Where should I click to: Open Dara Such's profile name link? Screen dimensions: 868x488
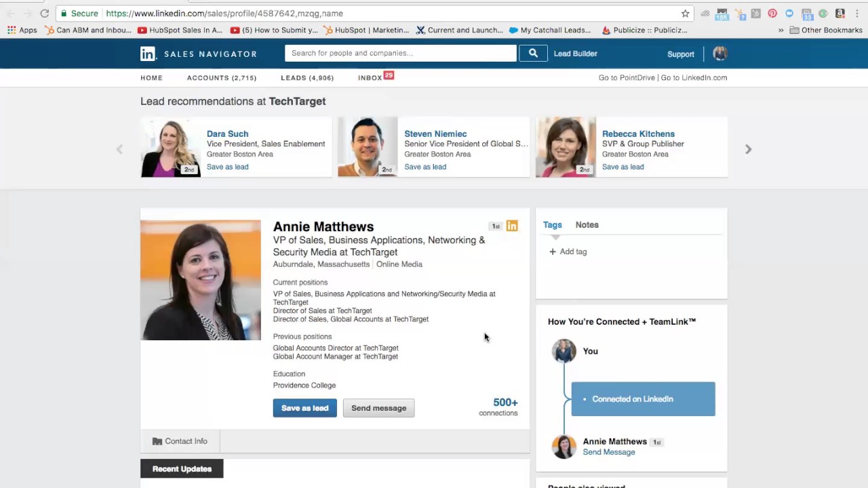[227, 134]
